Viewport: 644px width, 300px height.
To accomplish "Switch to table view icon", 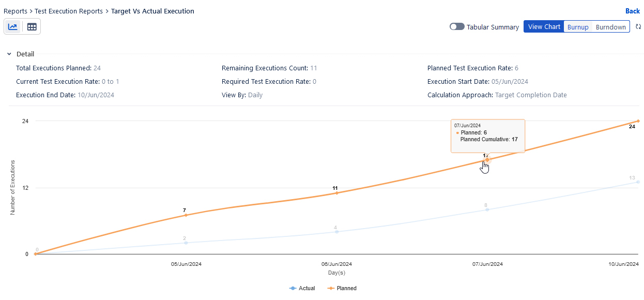I will point(32,27).
